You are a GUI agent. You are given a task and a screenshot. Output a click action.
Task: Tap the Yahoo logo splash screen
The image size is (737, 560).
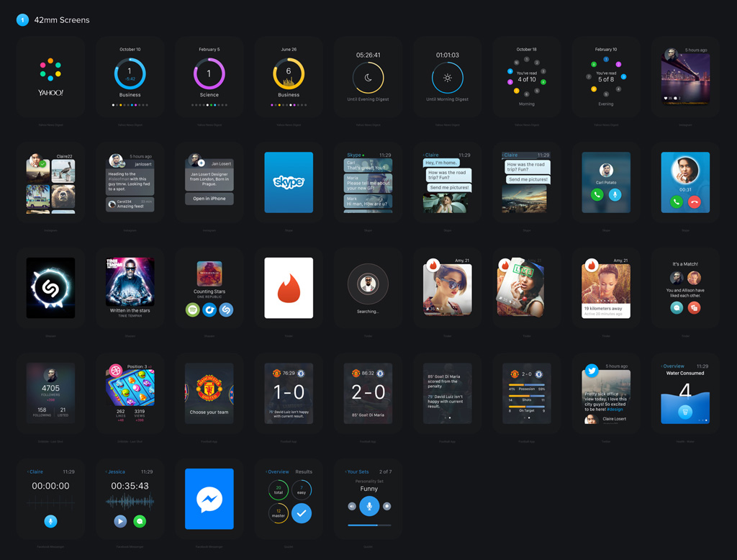pos(50,77)
